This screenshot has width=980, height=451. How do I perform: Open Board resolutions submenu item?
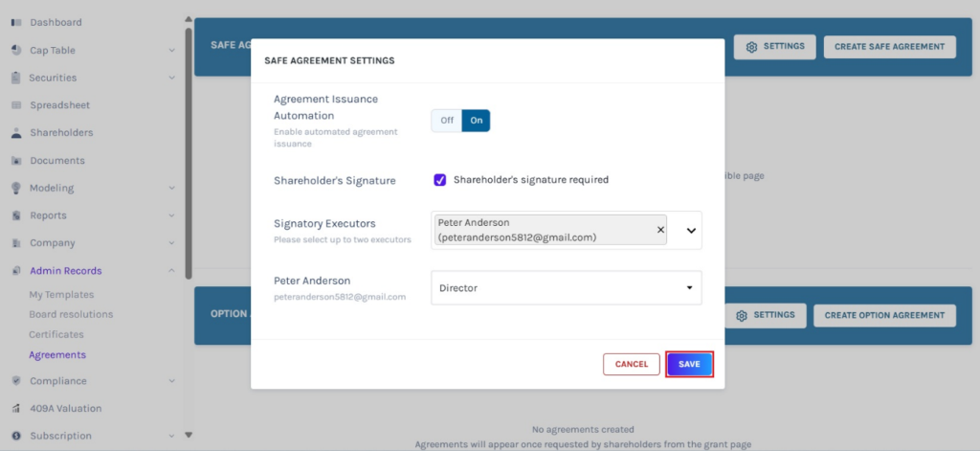71,315
